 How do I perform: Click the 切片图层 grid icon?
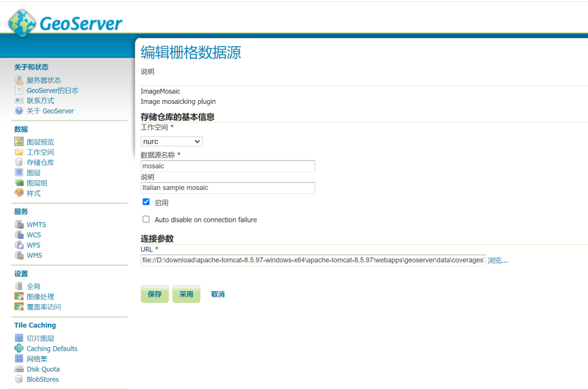tap(19, 338)
